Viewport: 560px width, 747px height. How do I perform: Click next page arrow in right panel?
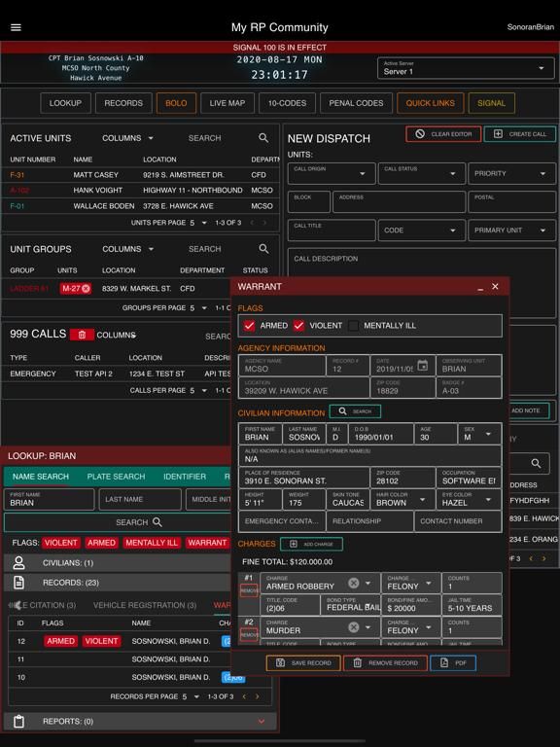543,558
